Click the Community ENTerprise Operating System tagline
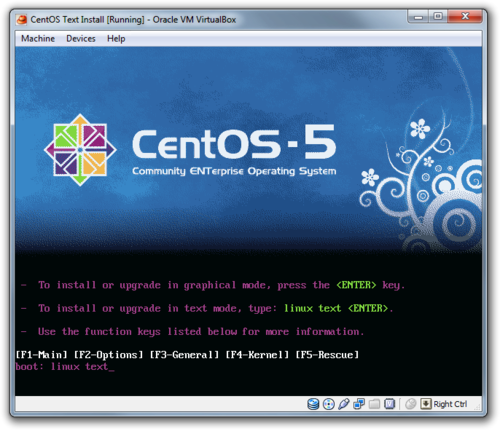Screen dimensions: 500x431 click(234, 171)
